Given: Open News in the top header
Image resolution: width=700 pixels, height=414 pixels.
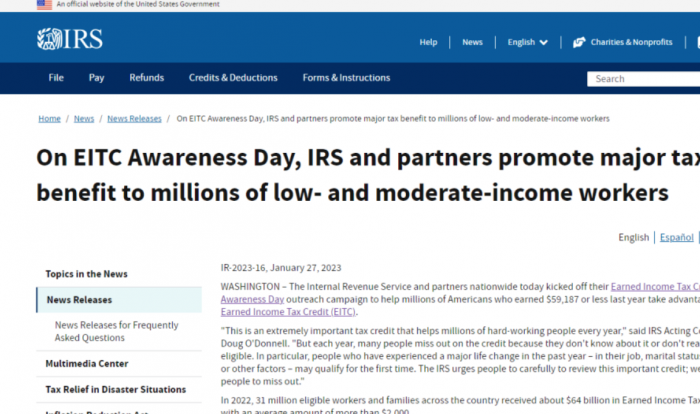Looking at the screenshot, I should pyautogui.click(x=472, y=42).
